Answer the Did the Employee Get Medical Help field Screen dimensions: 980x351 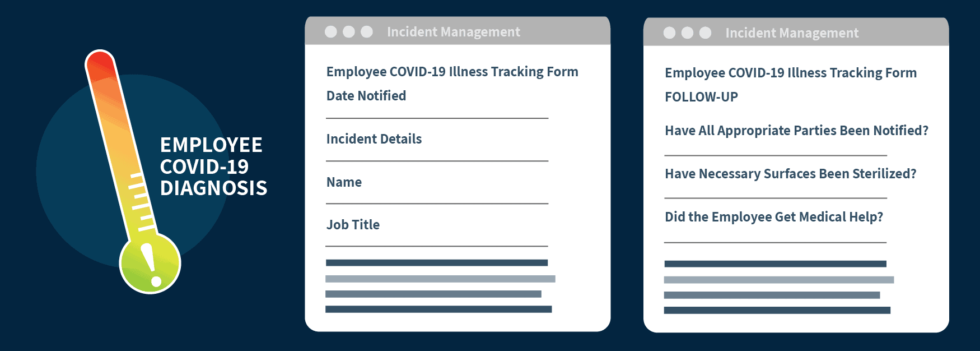[x=776, y=243]
